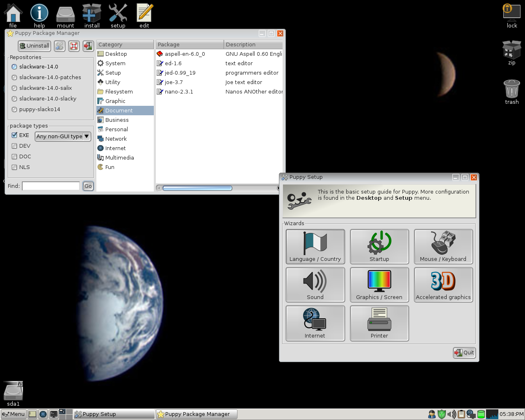The height and width of the screenshot is (420, 525).
Task: Click the Uninstall button
Action: [34, 46]
